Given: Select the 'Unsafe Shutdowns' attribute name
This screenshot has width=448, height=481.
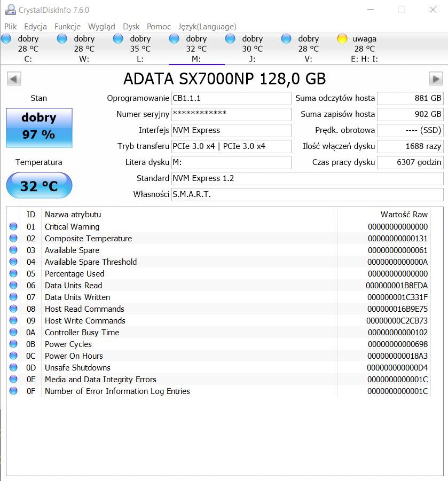Looking at the screenshot, I should (x=77, y=367).
